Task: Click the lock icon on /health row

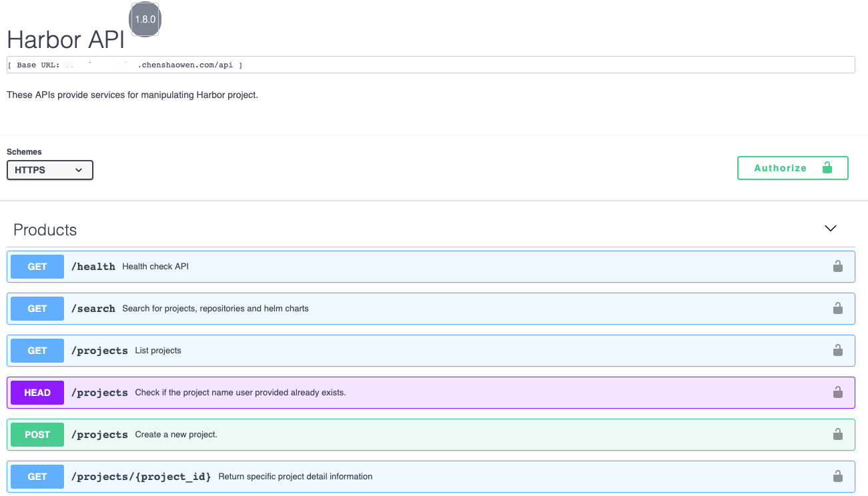Action: pos(837,267)
